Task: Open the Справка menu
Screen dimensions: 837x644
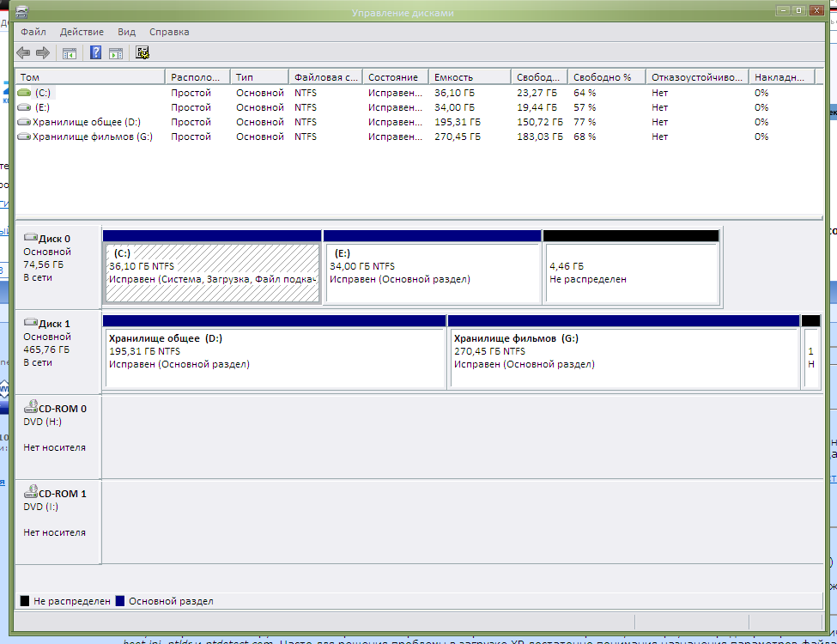Action: pyautogui.click(x=169, y=32)
